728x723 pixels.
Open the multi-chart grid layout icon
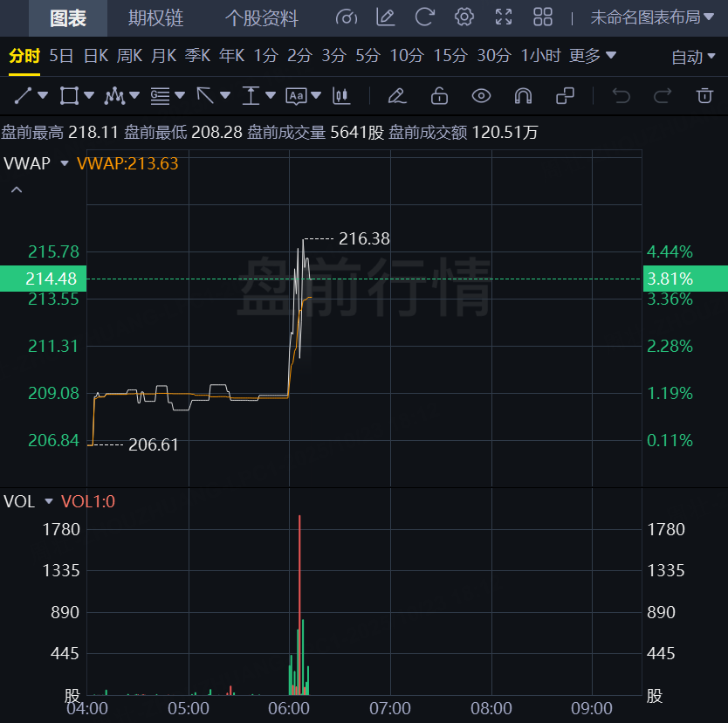tap(542, 17)
